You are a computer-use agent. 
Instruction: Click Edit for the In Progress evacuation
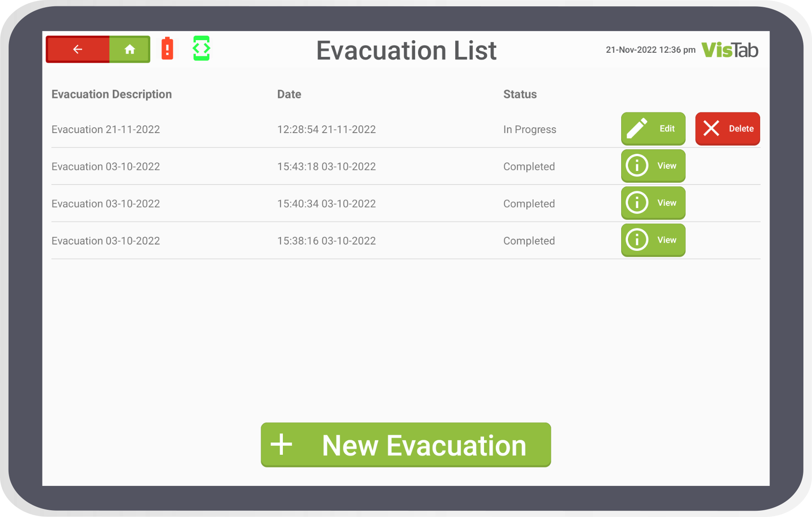pos(653,129)
